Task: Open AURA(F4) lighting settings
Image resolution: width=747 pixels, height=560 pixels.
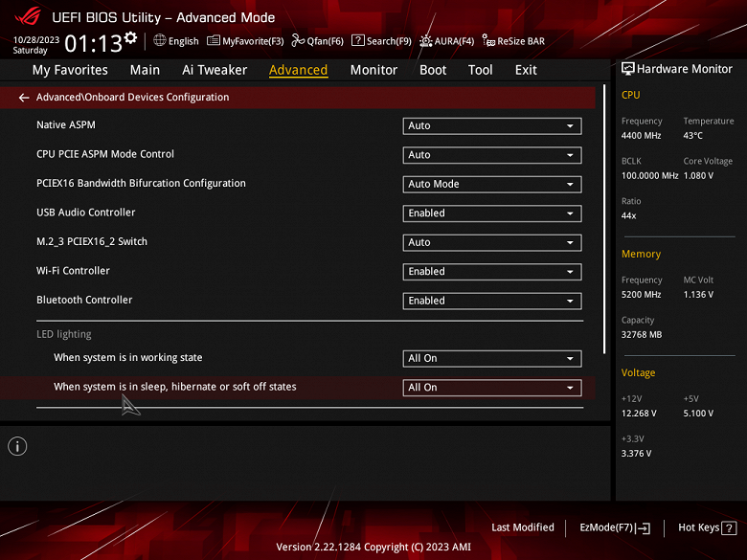Action: [425, 41]
